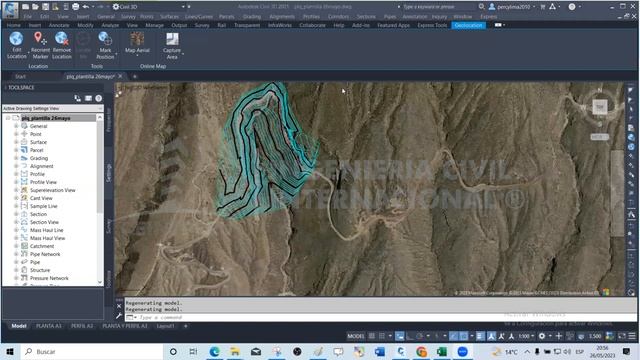Image resolution: width=640 pixels, height=360 pixels.
Task: Click the MODEL button in status bar
Action: (x=356, y=336)
